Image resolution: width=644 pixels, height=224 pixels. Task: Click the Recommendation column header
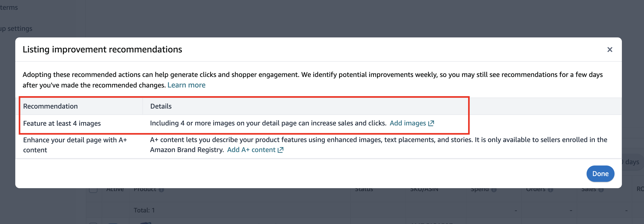(x=50, y=106)
